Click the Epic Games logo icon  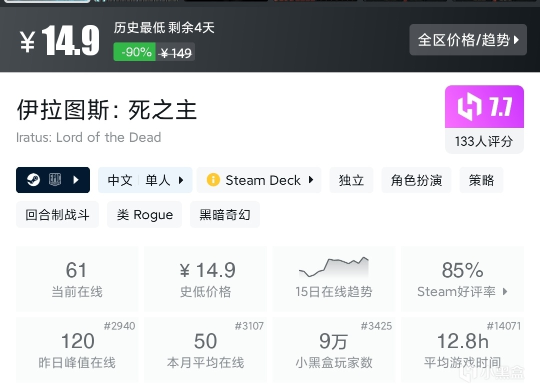point(55,180)
